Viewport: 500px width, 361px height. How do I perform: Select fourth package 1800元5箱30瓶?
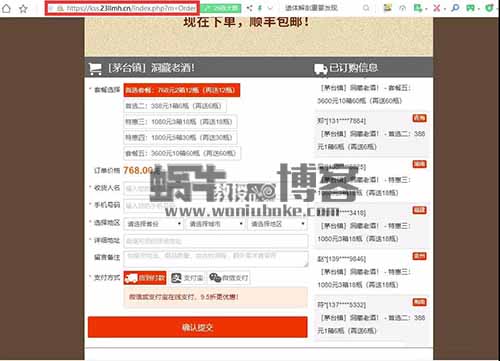[180, 137]
